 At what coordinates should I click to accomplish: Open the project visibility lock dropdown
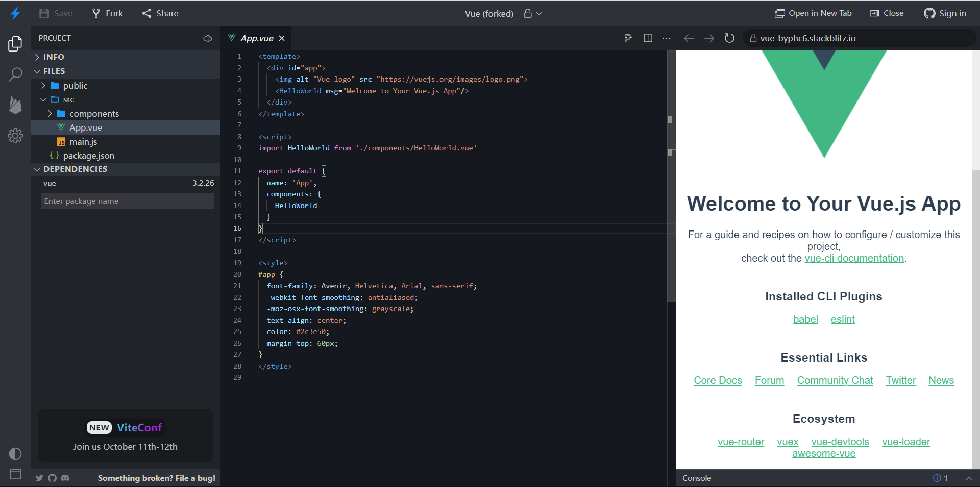pos(532,13)
